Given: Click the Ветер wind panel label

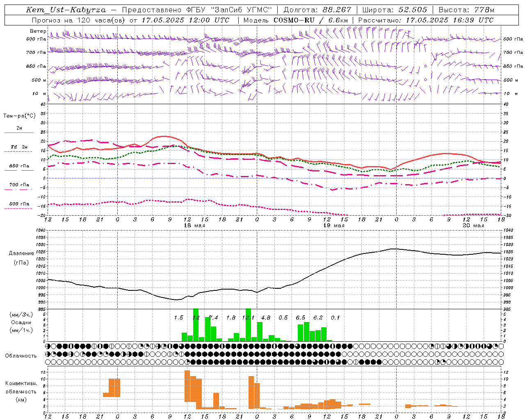Looking at the screenshot, I should click(x=38, y=31).
